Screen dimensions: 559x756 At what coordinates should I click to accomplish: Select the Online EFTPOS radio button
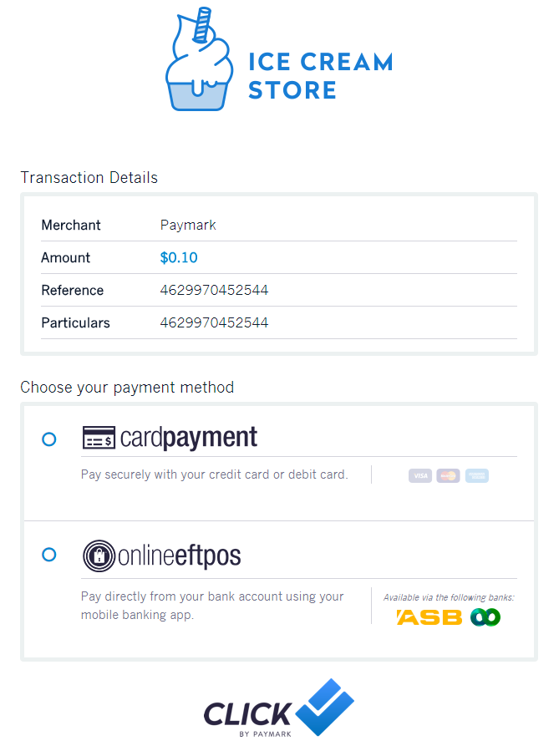[x=49, y=555]
